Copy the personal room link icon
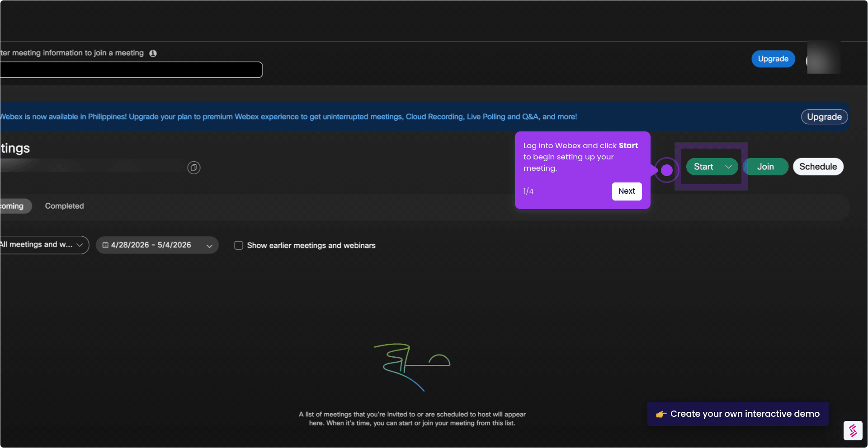 [x=194, y=168]
